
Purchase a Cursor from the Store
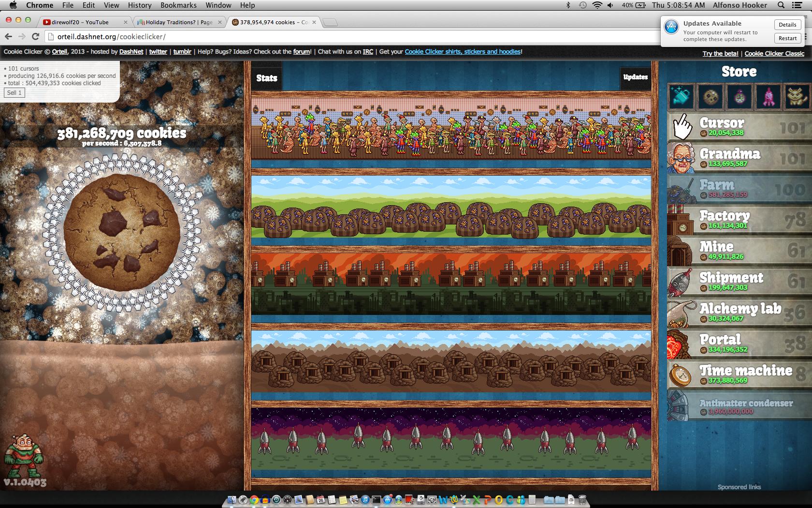point(739,127)
